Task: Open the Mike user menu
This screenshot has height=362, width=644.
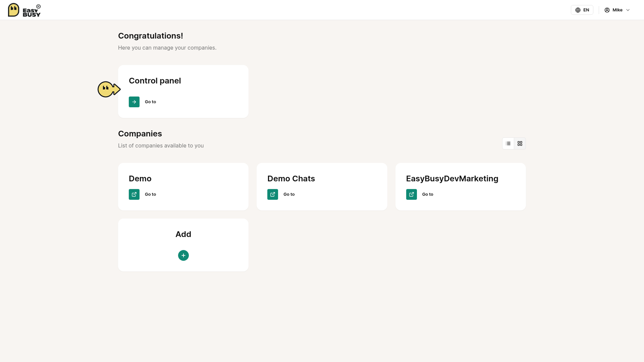Action: pyautogui.click(x=617, y=10)
